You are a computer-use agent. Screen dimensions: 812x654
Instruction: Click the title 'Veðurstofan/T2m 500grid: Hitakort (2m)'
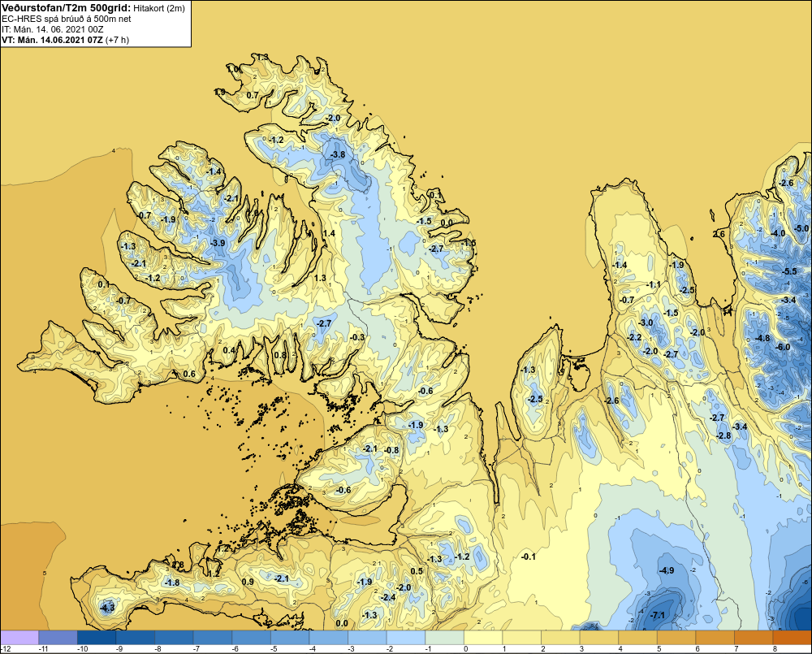point(93,8)
